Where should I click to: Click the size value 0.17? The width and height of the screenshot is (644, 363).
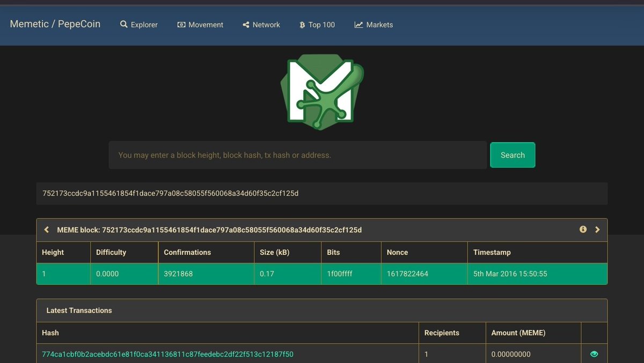267,273
